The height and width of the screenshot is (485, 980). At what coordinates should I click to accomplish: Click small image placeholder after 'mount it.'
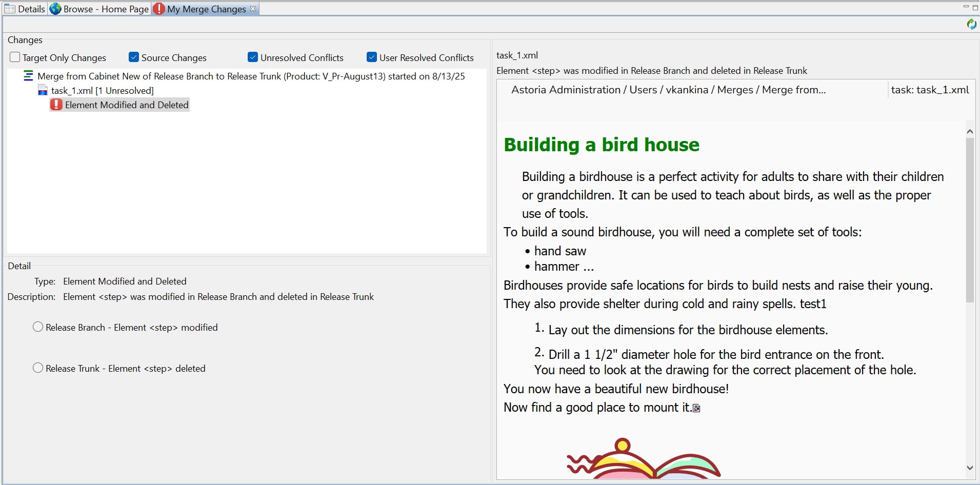(696, 408)
